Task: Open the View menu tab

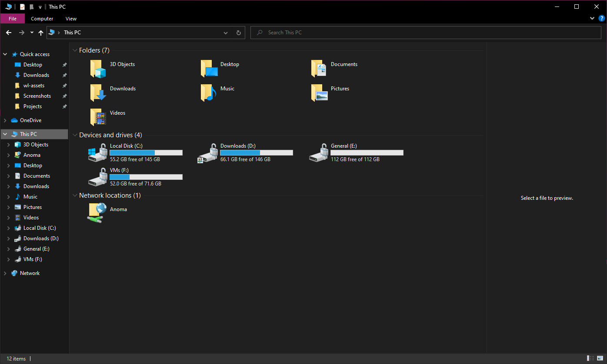Action: coord(70,18)
